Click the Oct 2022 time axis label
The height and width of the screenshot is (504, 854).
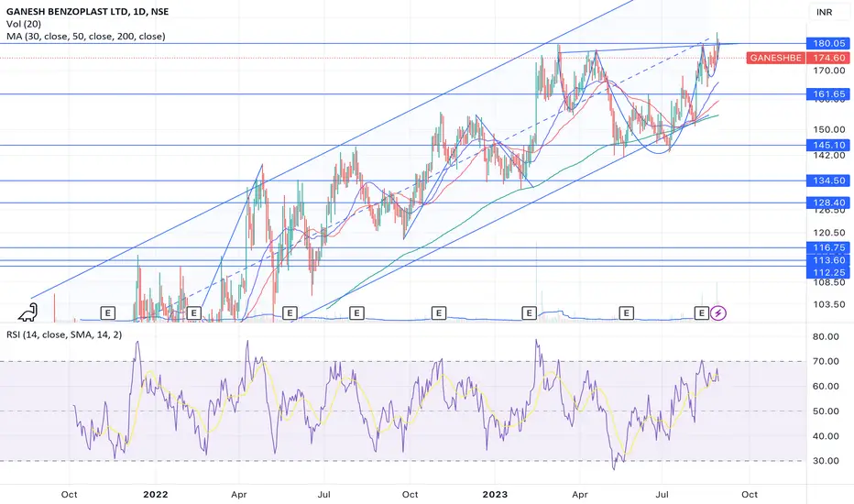(411, 495)
